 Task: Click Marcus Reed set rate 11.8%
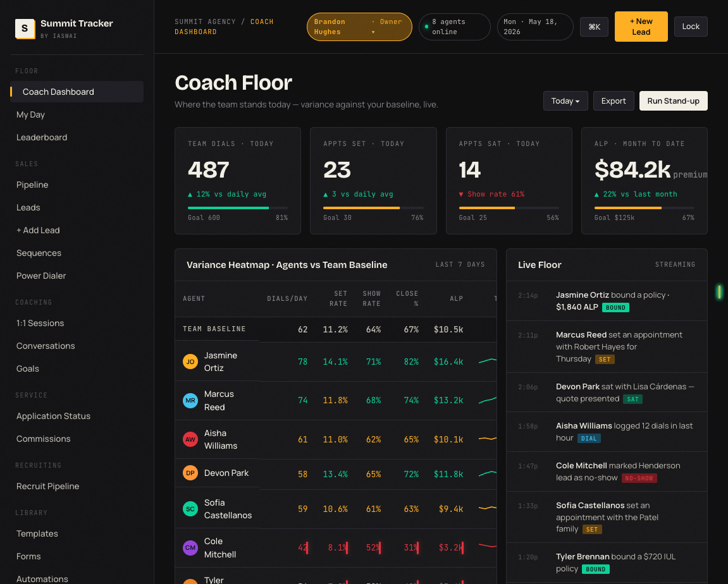pos(335,400)
